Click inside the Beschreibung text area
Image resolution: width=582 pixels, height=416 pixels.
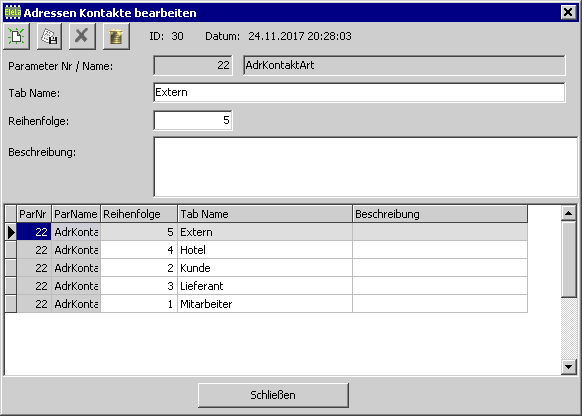pos(365,167)
